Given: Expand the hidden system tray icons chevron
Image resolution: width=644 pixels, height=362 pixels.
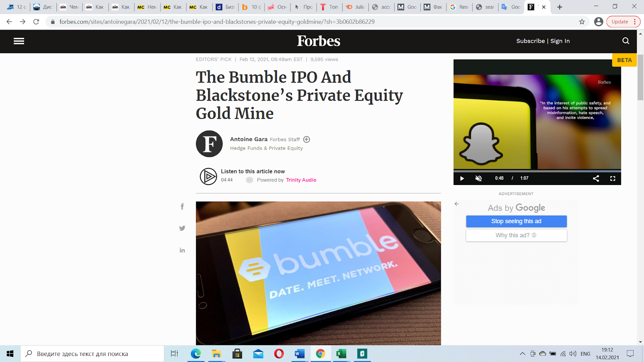Looking at the screenshot, I should pyautogui.click(x=522, y=354).
